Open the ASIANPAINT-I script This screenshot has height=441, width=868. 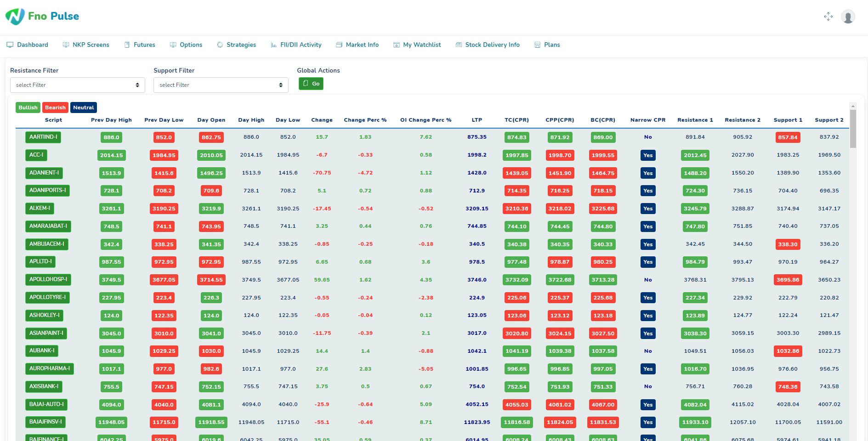coord(46,333)
